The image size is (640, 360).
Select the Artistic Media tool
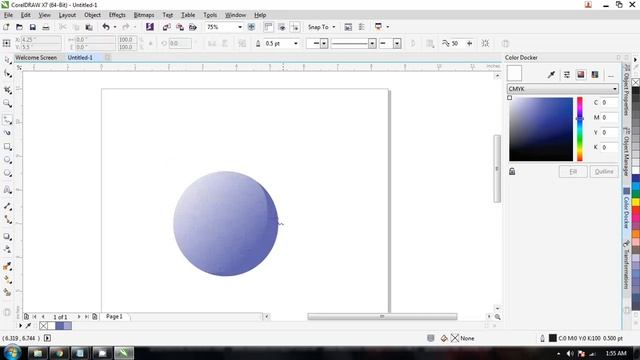click(x=7, y=133)
